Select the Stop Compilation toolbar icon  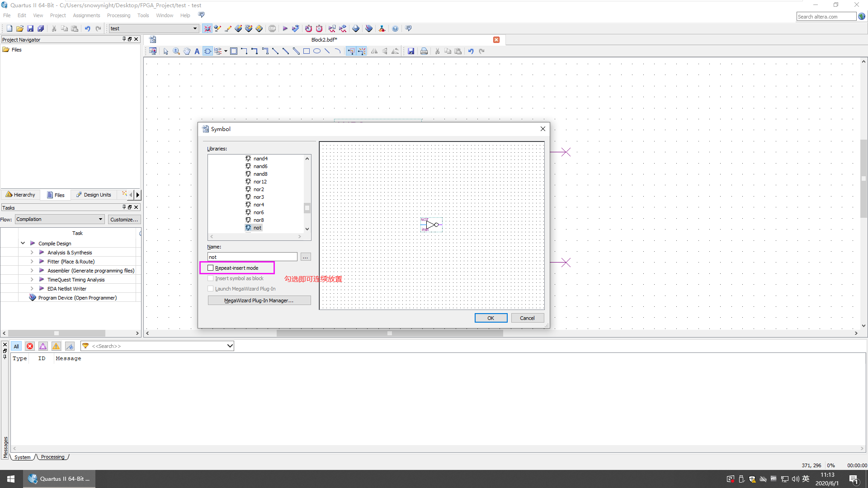coord(273,28)
